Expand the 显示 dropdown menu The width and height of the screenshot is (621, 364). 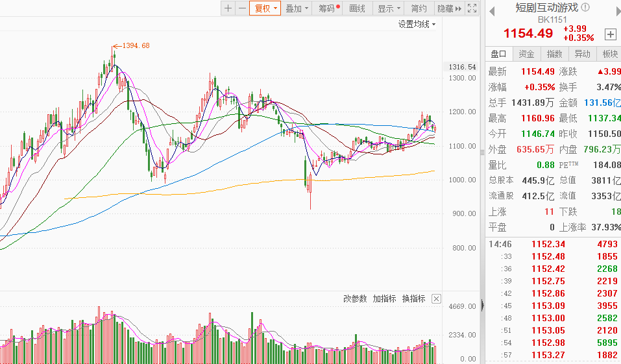(x=389, y=8)
